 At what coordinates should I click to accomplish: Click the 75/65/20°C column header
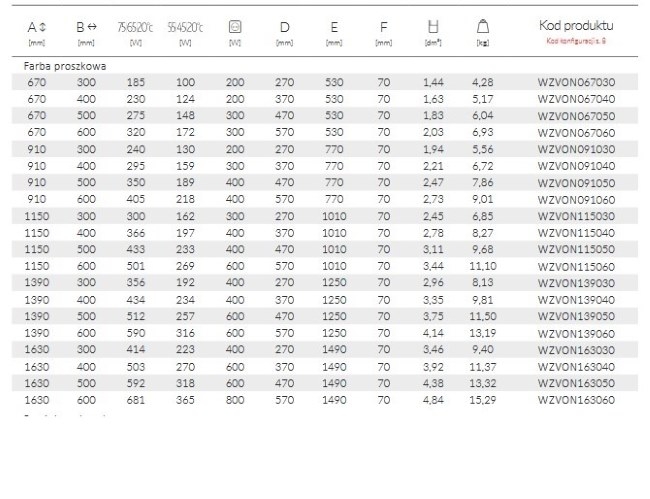(136, 28)
